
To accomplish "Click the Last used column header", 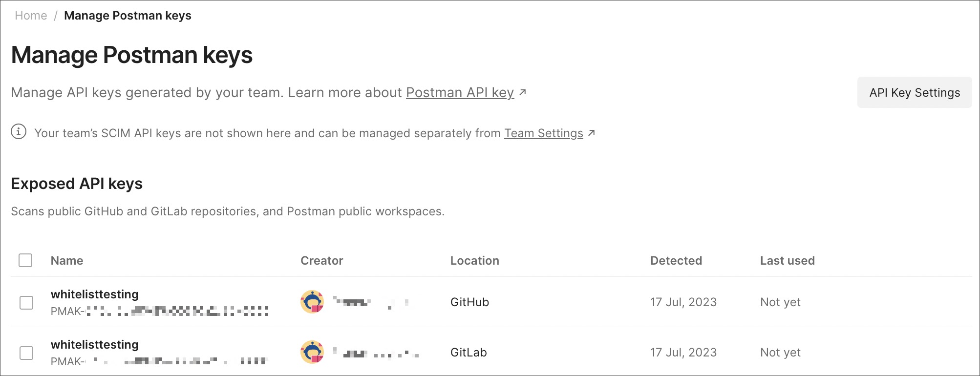I will tap(787, 260).
